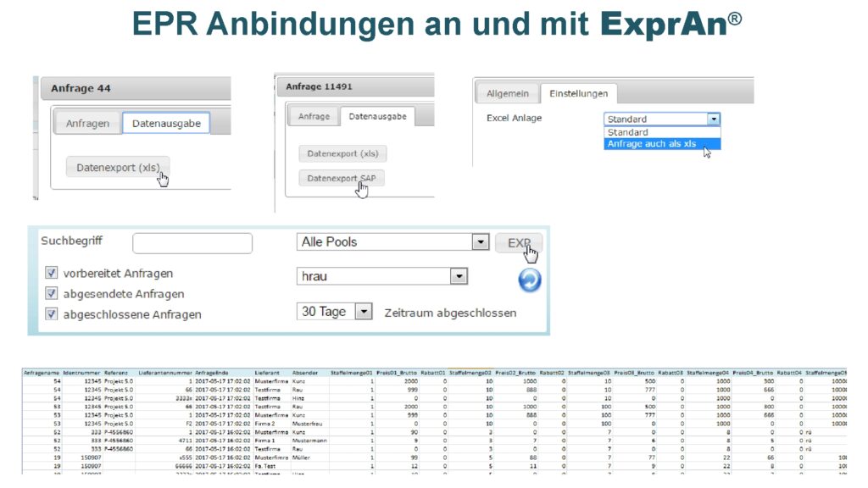Open the 'Alle Pools' dropdown
Screen dimensions: 868x488
coord(392,241)
